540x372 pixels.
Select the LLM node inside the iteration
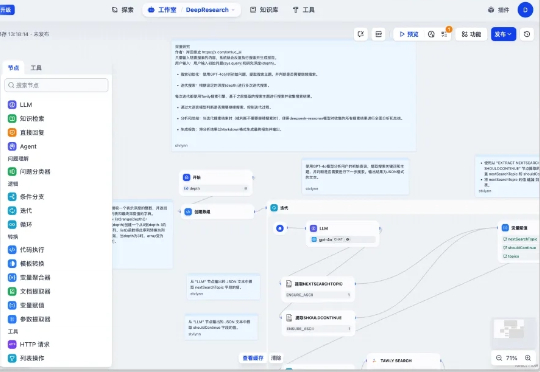pos(343,234)
